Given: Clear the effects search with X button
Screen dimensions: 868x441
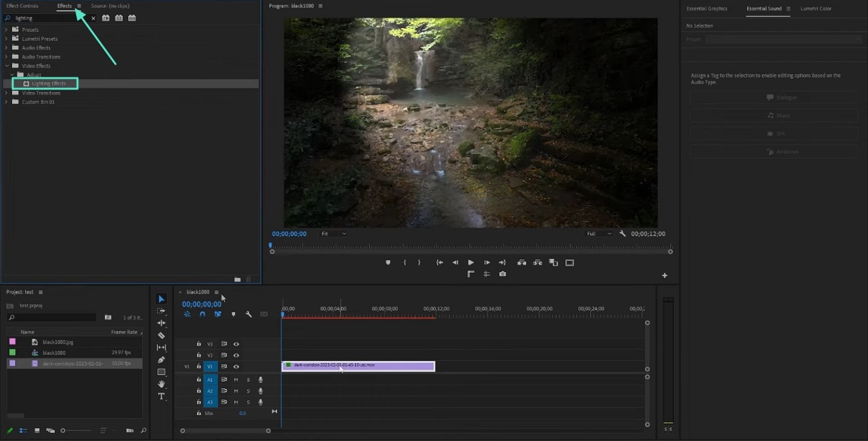Looking at the screenshot, I should point(93,18).
